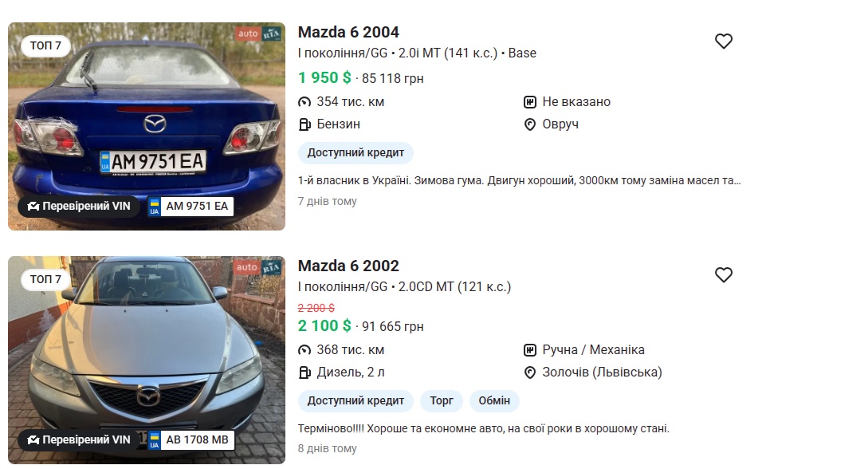The width and height of the screenshot is (868, 469).
Task: Click the ТОП 7 badge on gray Mazda
Action: tap(45, 279)
